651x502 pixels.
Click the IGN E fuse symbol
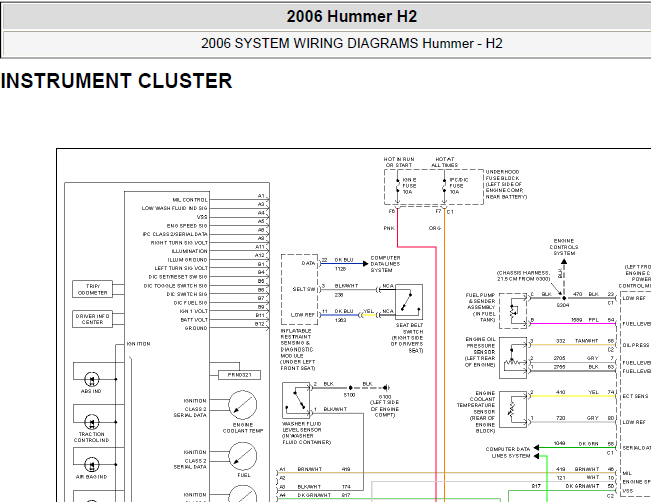[x=398, y=186]
